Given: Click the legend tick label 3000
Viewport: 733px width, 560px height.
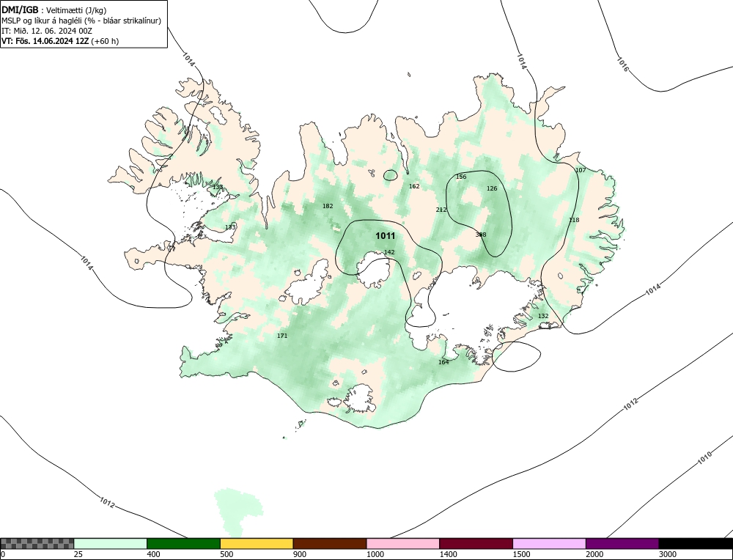Looking at the screenshot, I should pyautogui.click(x=668, y=555).
